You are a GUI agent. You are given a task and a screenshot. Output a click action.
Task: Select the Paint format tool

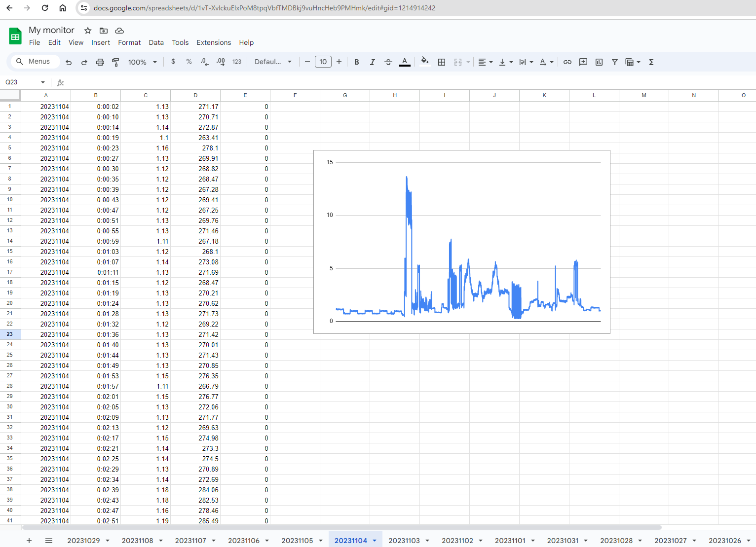pyautogui.click(x=115, y=62)
